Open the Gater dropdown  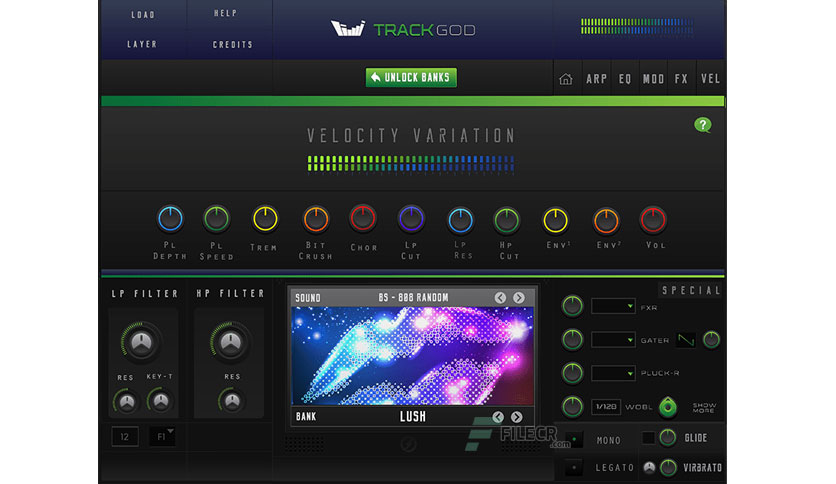click(x=613, y=340)
